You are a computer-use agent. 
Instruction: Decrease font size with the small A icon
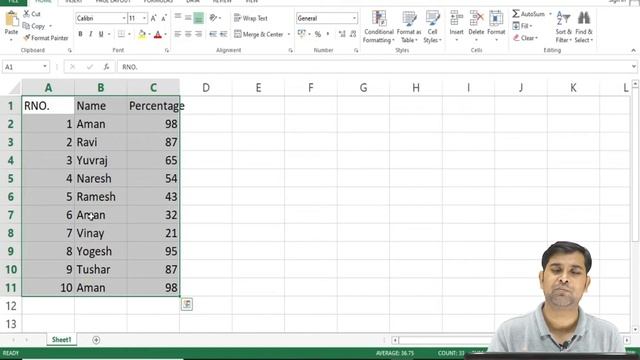[x=164, y=18]
